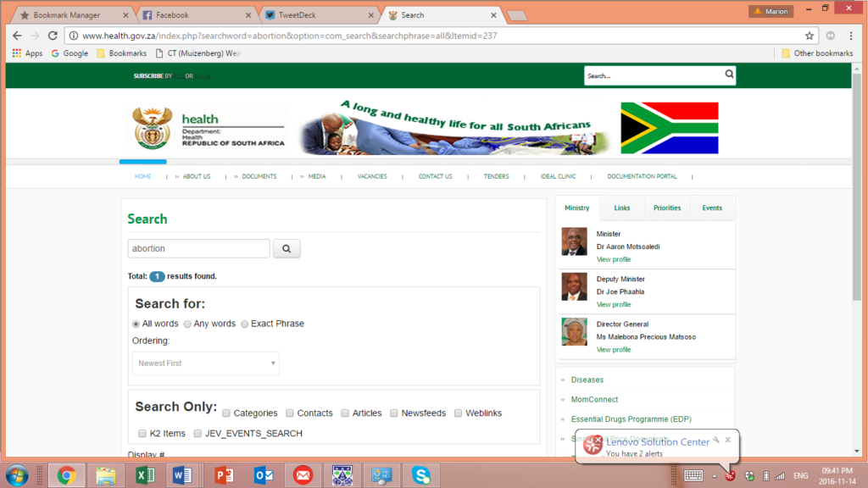Bookmark this page with the star icon
Screen dimensions: 868x488
coord(810,36)
